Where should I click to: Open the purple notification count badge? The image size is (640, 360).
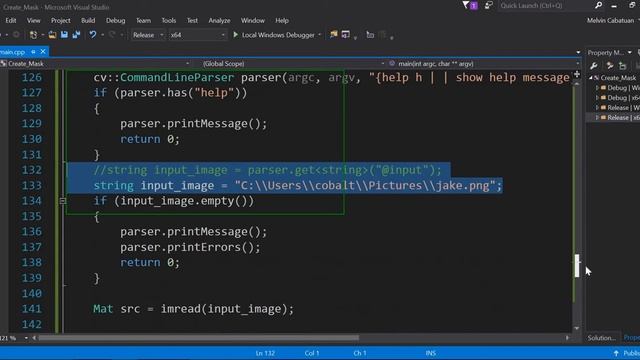[x=474, y=6]
